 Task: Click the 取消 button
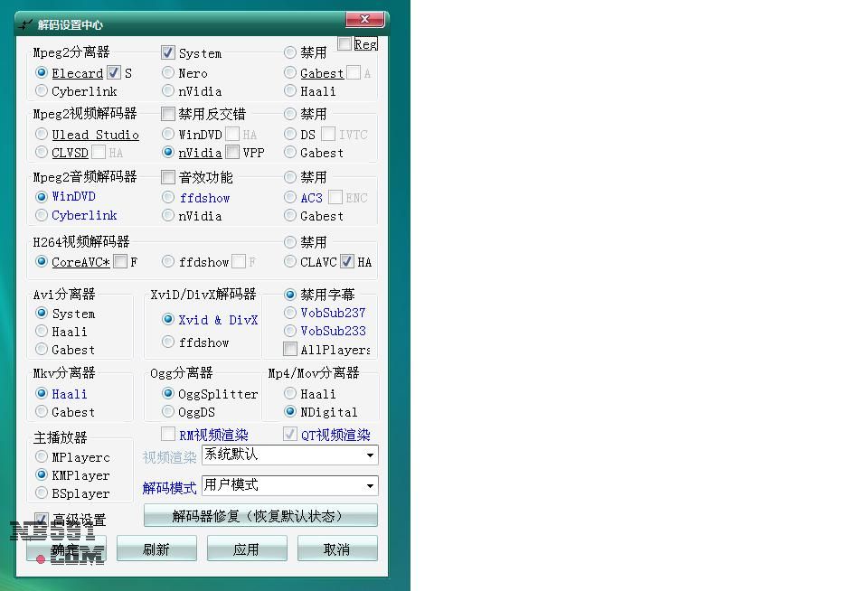pos(337,549)
